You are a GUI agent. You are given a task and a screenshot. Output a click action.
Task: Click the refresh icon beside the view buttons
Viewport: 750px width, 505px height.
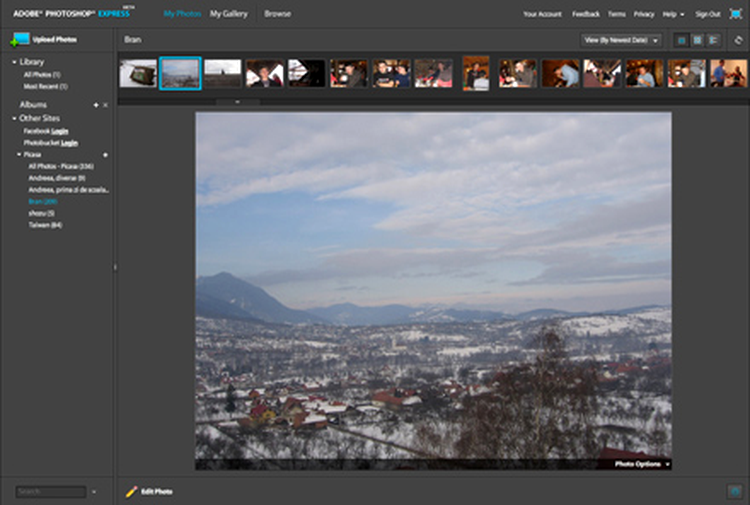738,40
